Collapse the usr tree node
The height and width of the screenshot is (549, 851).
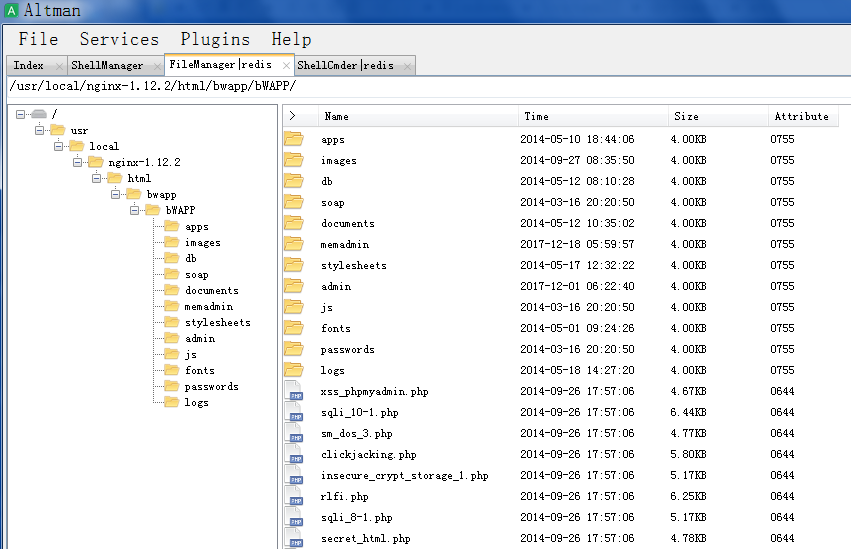pos(39,130)
